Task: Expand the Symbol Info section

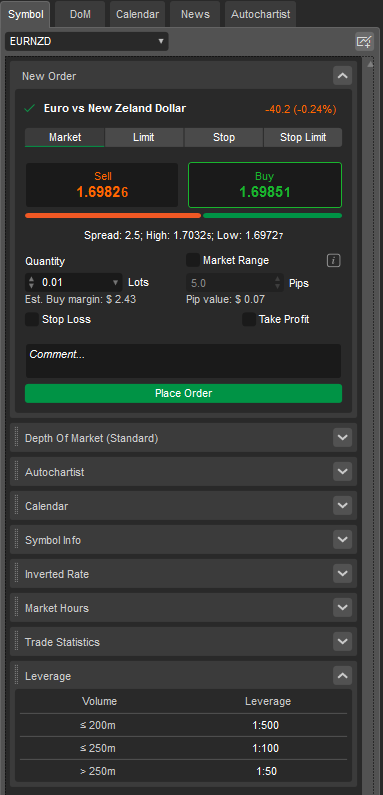Action: 342,539
